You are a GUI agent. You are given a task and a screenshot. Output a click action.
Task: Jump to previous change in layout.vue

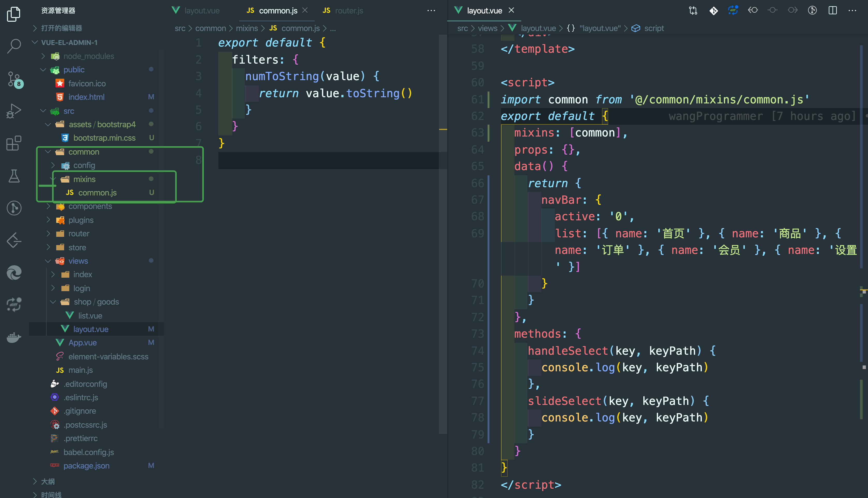[x=753, y=10]
